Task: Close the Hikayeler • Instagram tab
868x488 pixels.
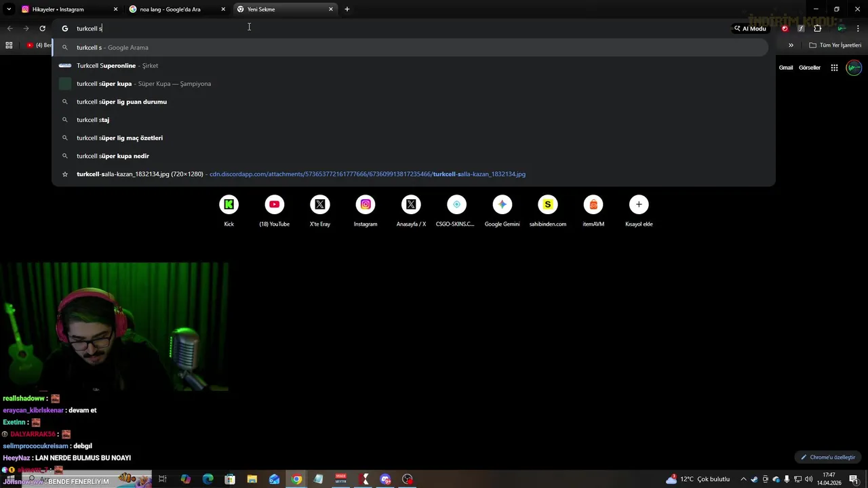Action: [115, 9]
